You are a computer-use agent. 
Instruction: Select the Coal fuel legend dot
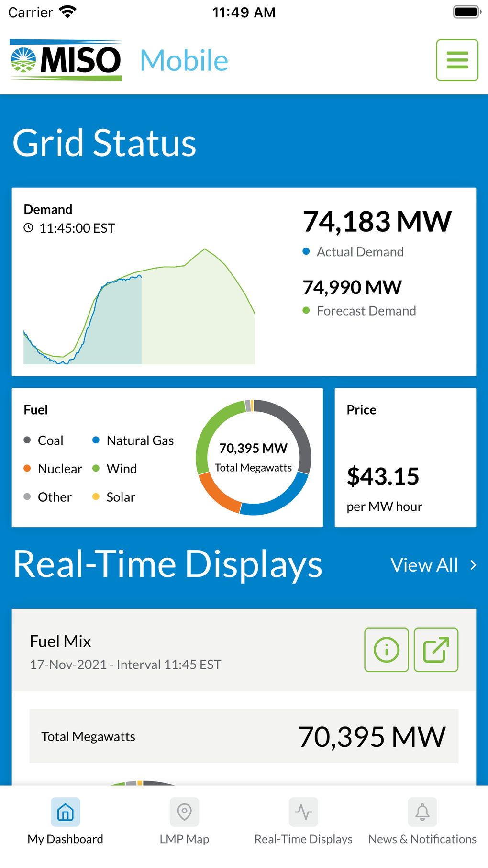click(x=27, y=440)
